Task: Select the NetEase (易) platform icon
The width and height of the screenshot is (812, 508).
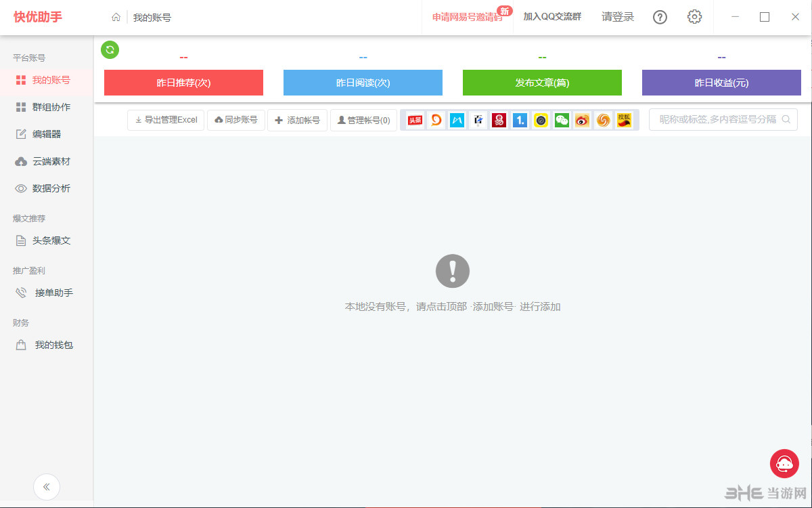Action: pyautogui.click(x=499, y=120)
